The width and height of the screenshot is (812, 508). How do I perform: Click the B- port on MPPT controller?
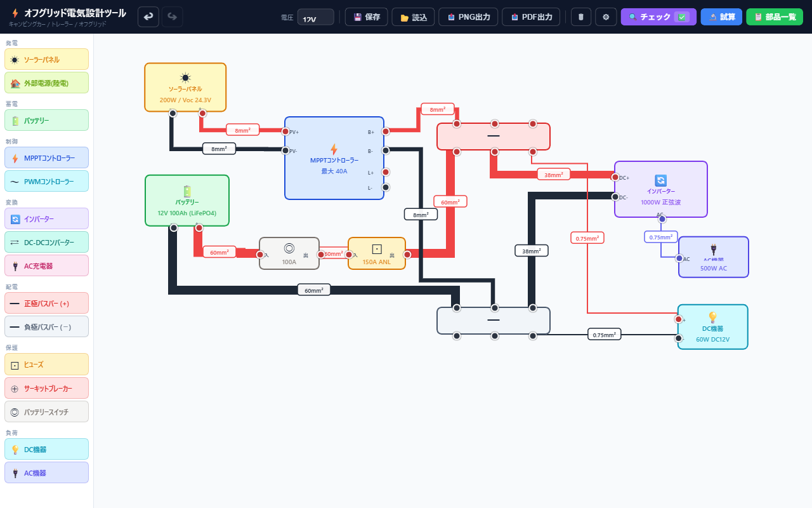click(x=385, y=150)
